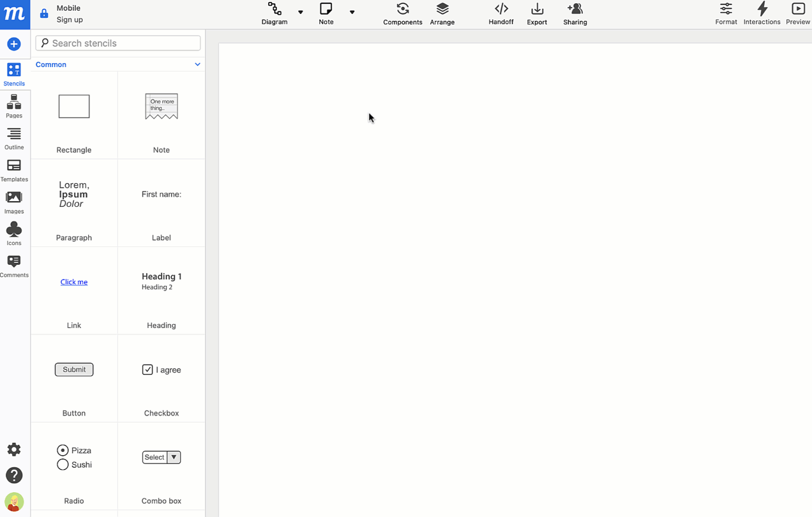Open the Components panel
The image size is (812, 517).
pos(402,13)
